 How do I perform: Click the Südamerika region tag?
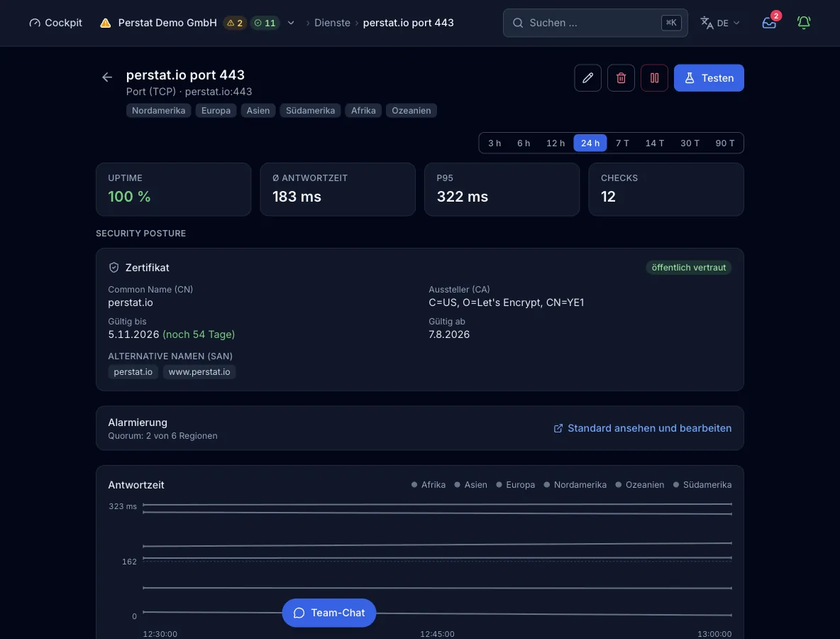click(x=310, y=111)
